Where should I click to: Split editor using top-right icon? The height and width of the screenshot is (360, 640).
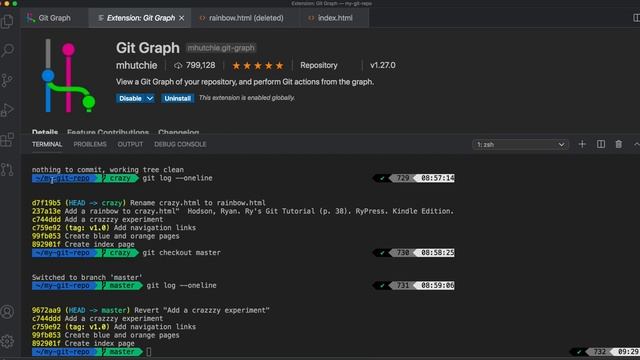(636, 18)
